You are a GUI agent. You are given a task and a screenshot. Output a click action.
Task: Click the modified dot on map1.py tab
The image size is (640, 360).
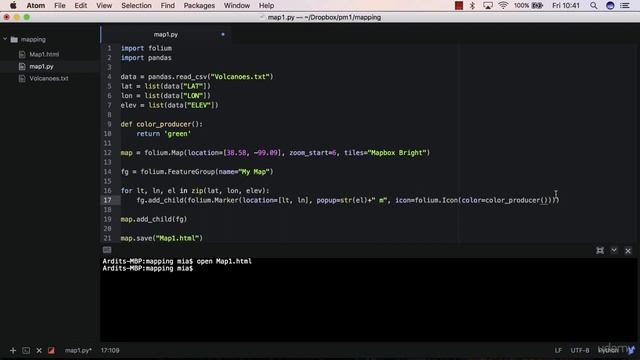click(x=223, y=35)
